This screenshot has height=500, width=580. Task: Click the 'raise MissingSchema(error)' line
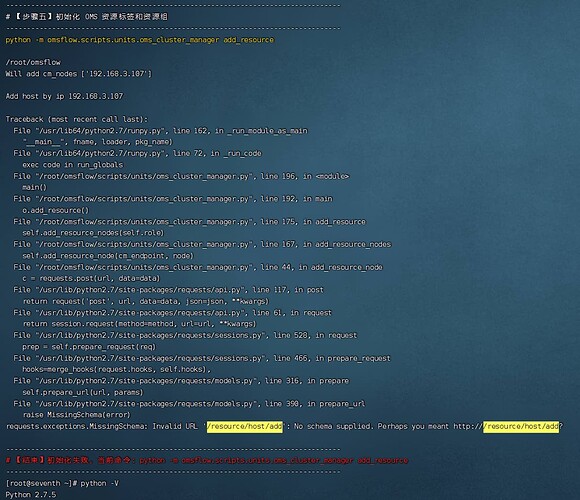coord(77,415)
